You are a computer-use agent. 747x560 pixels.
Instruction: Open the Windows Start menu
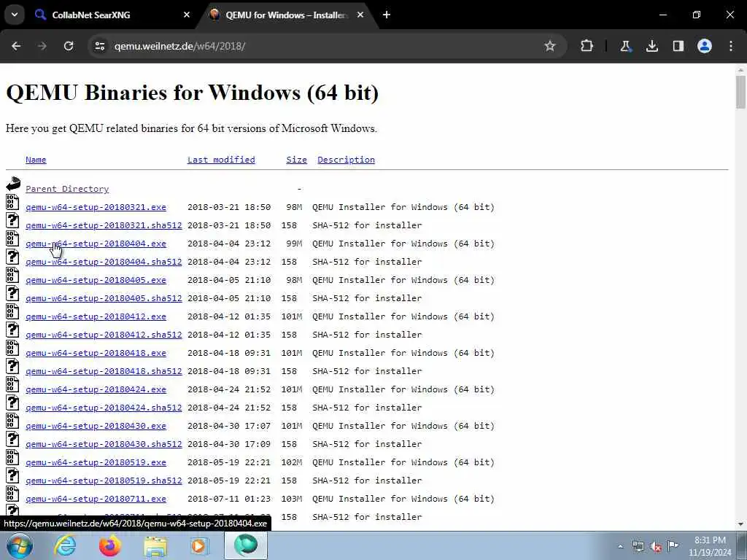20,545
